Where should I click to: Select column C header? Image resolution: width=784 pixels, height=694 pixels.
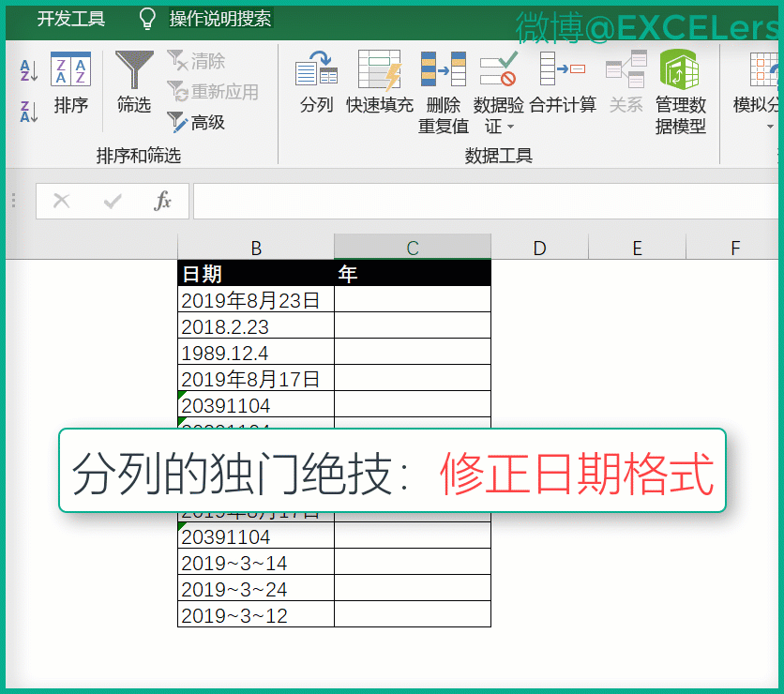(412, 248)
